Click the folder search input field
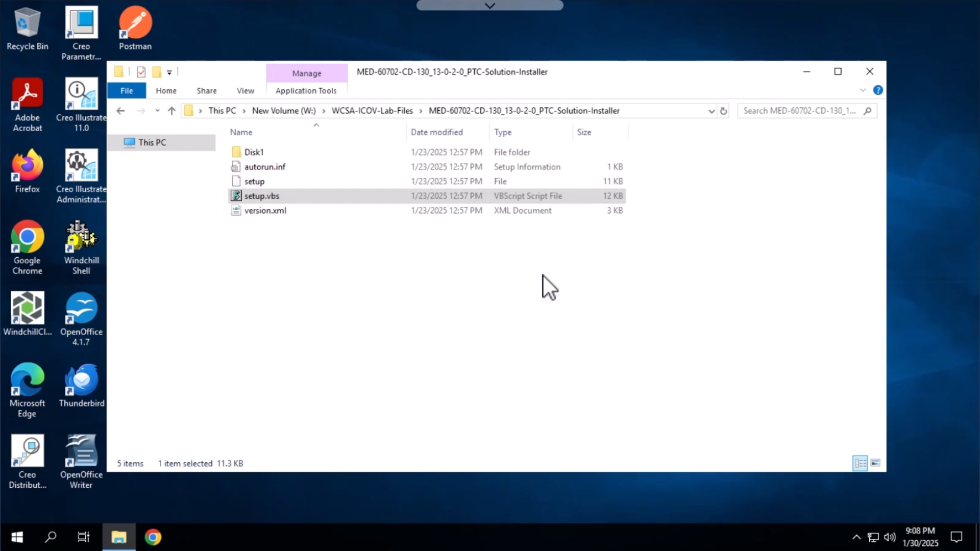Image resolution: width=980 pixels, height=551 pixels. (x=800, y=111)
